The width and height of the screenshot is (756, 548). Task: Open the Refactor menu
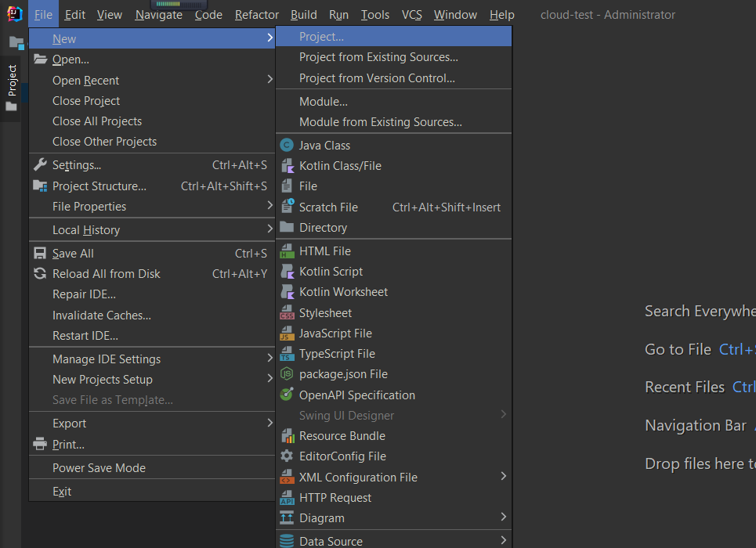click(x=256, y=14)
